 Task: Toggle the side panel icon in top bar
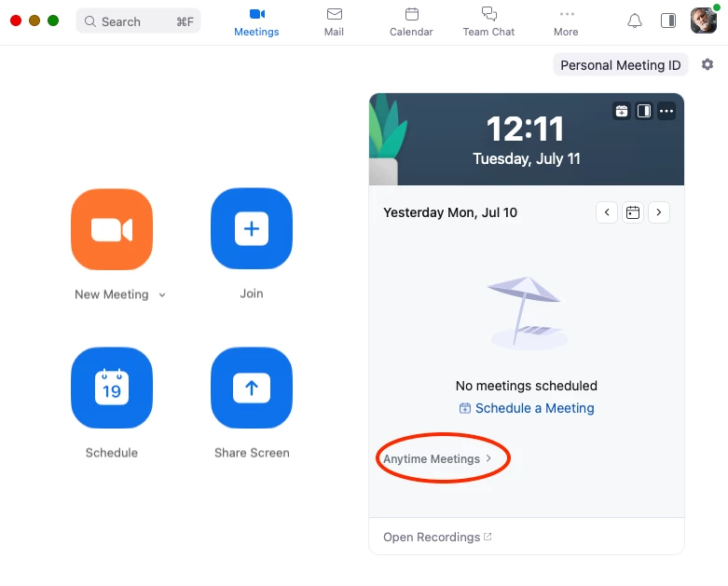click(668, 20)
